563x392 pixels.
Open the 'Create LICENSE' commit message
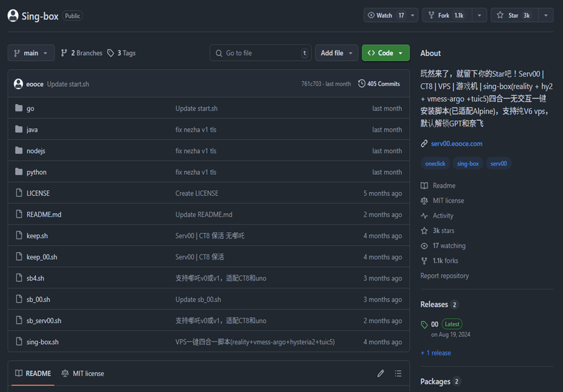[x=197, y=193]
